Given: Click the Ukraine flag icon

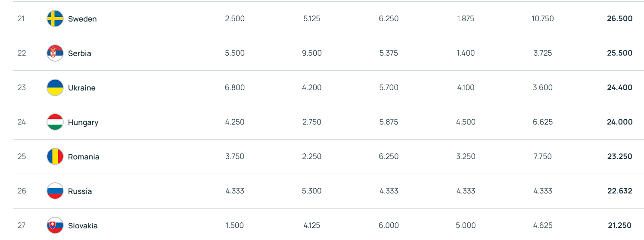Looking at the screenshot, I should [x=55, y=87].
